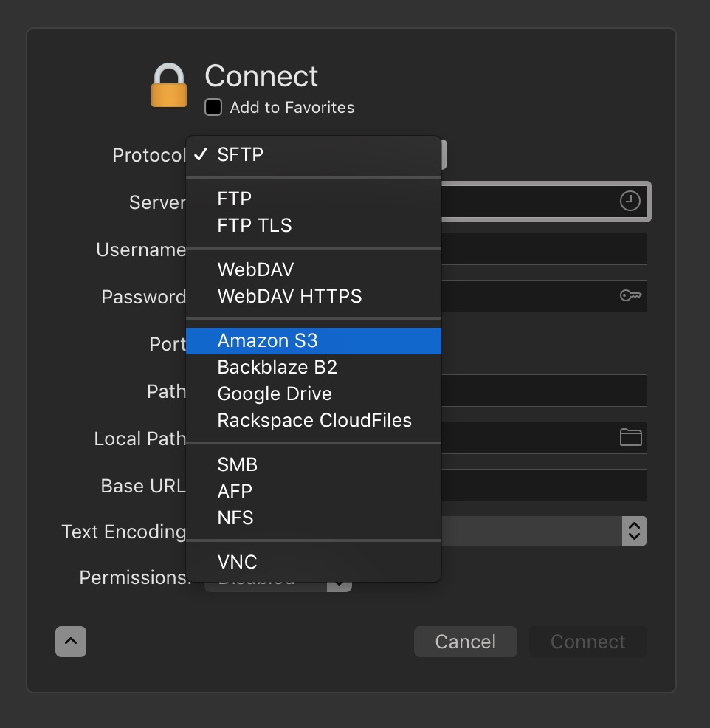Click the orange padlock icon
This screenshot has width=710, height=728.
[x=169, y=85]
